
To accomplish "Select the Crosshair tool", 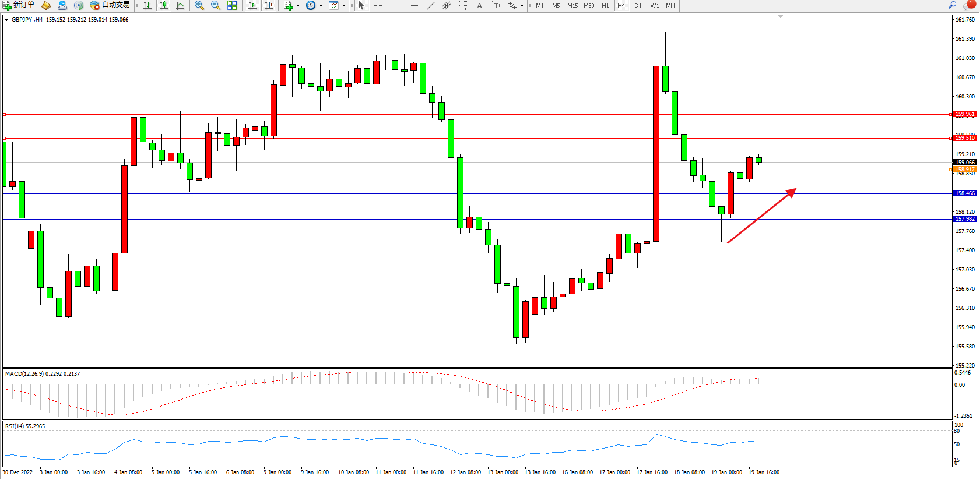I will 378,5.
